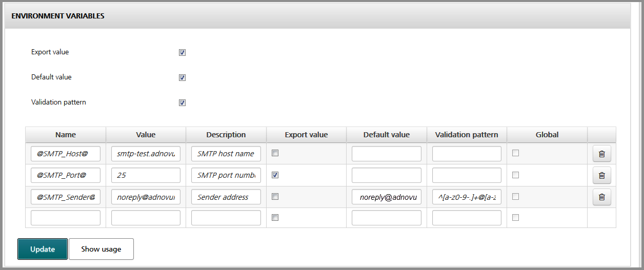Edit the @SMTP_Port@ name field
This screenshot has height=270, width=644.
[66, 175]
